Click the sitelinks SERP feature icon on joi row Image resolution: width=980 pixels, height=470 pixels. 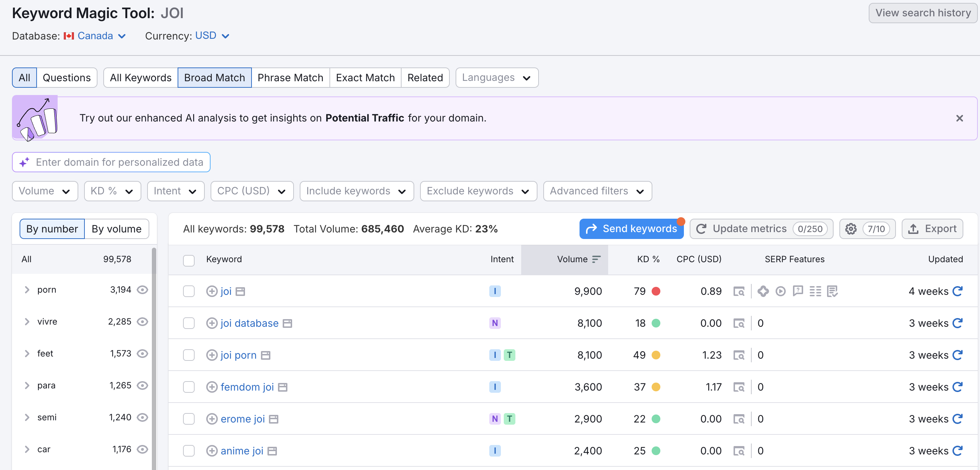point(815,291)
